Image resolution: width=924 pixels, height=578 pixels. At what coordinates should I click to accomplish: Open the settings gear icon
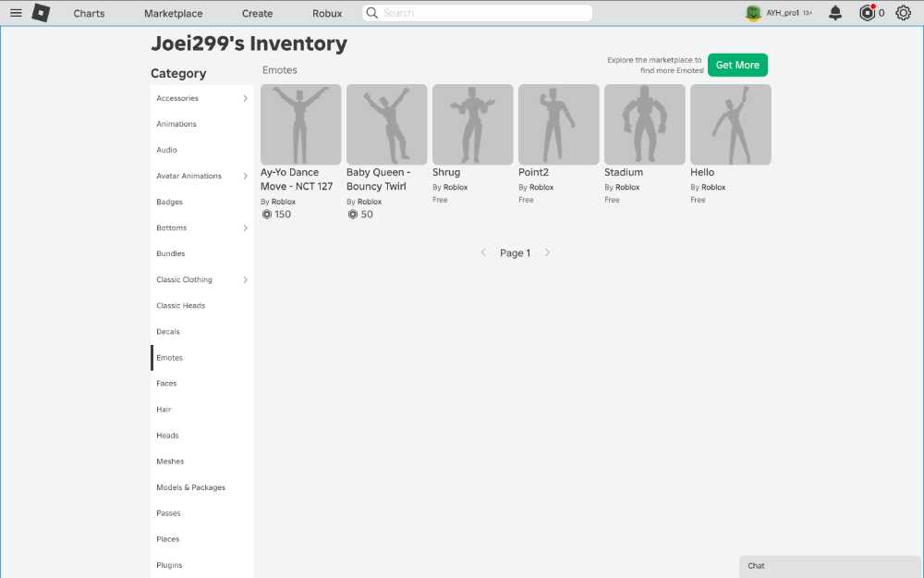tap(903, 13)
